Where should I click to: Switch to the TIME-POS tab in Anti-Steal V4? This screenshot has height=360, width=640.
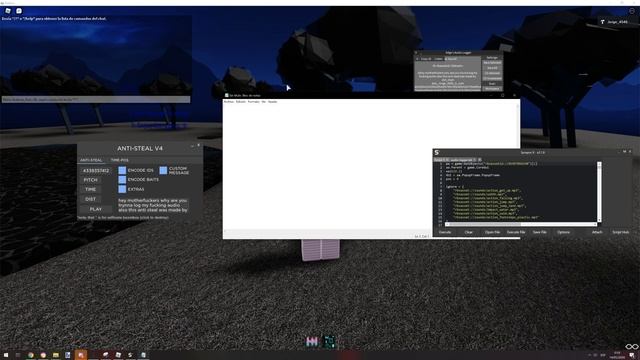[120, 160]
